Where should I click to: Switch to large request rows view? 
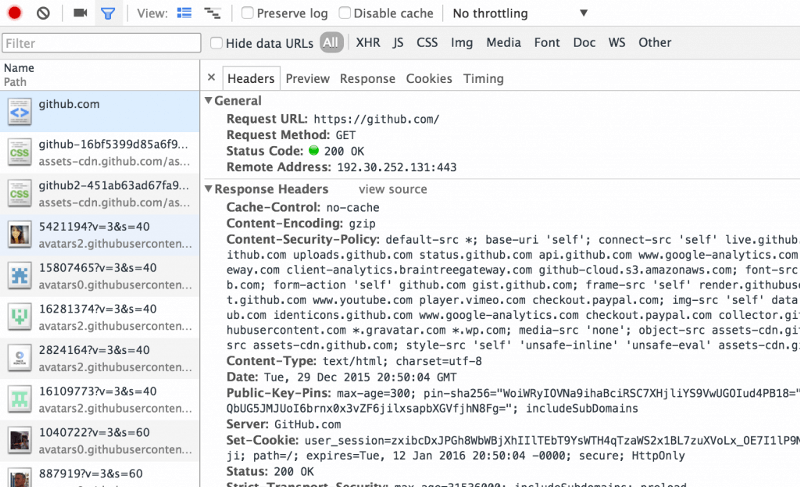coord(184,13)
